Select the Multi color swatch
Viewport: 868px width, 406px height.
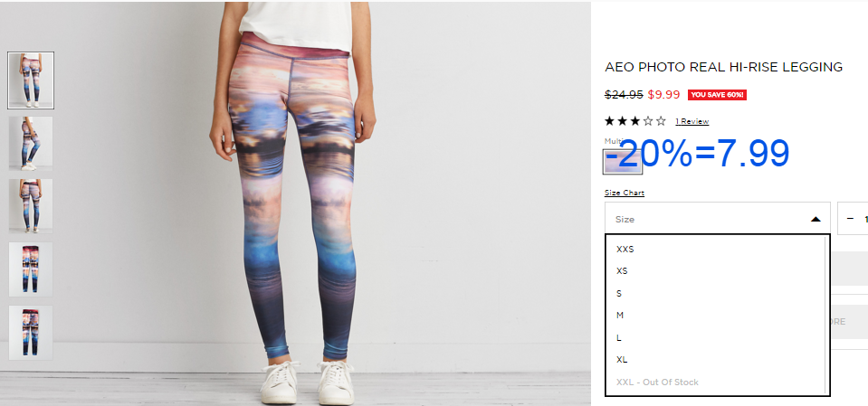pos(623,162)
